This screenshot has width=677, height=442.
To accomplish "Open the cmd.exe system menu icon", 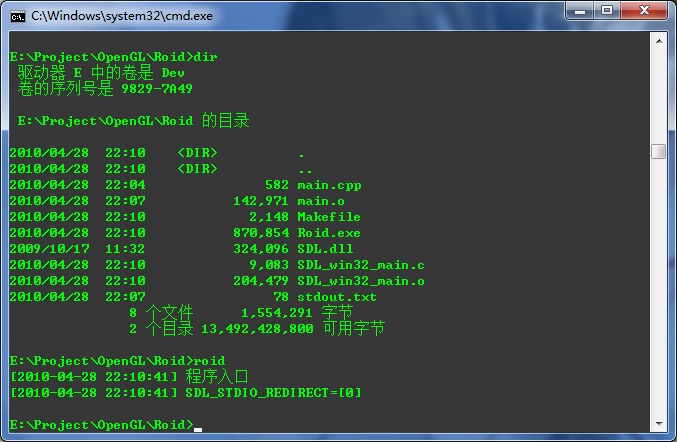I will (18, 15).
